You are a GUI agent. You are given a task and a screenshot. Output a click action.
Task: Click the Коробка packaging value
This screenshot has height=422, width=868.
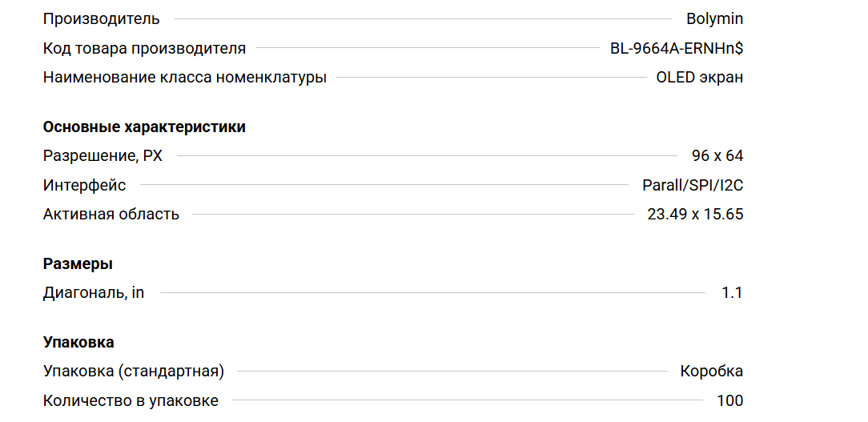711,372
